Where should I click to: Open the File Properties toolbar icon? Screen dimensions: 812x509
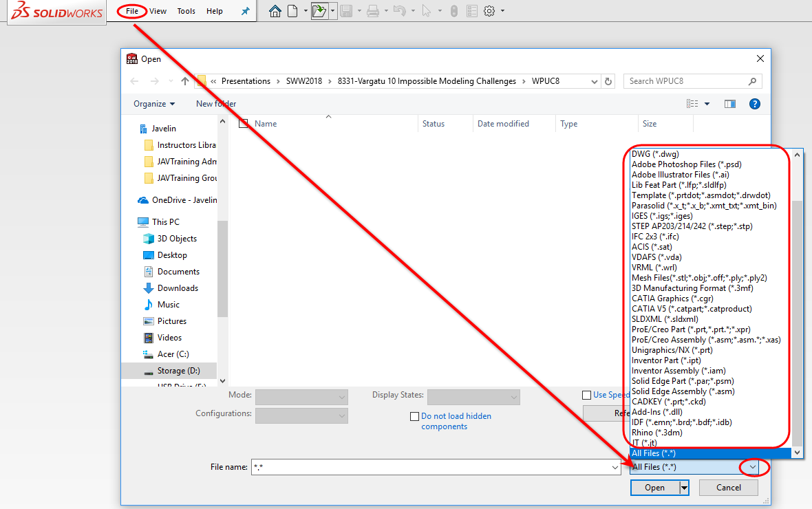coord(472,11)
